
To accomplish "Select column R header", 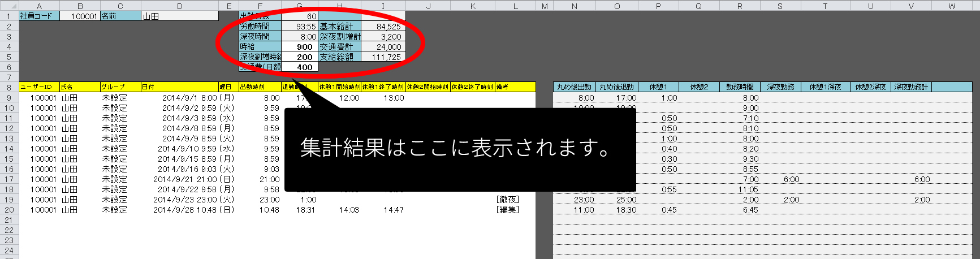I will click(740, 6).
